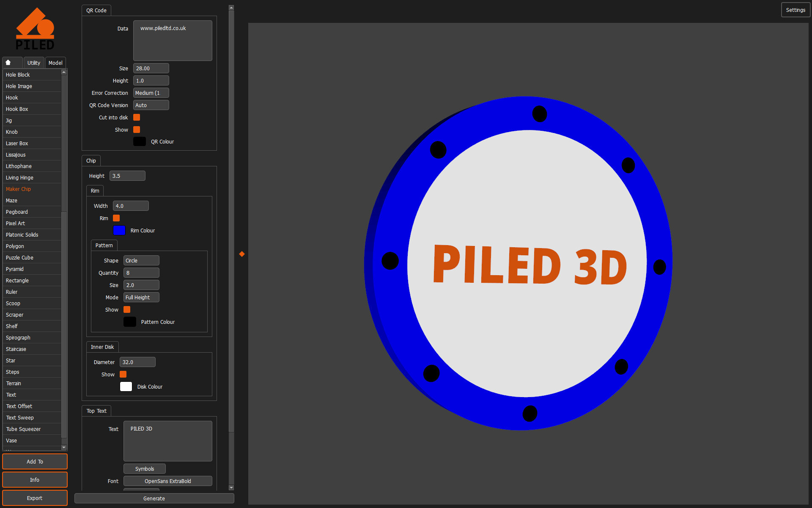Click the PILED 3D chip model preview
This screenshot has width=812, height=508.
click(518, 263)
